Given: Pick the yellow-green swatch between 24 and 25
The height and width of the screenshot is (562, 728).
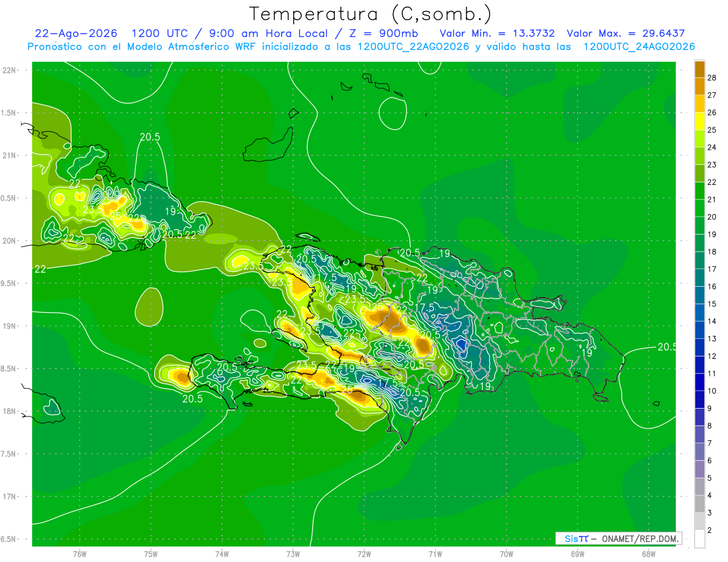Looking at the screenshot, I should pyautogui.click(x=699, y=139).
